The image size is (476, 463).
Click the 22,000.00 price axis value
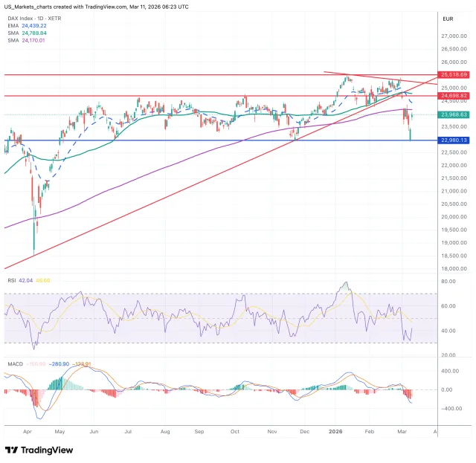pyautogui.click(x=454, y=165)
